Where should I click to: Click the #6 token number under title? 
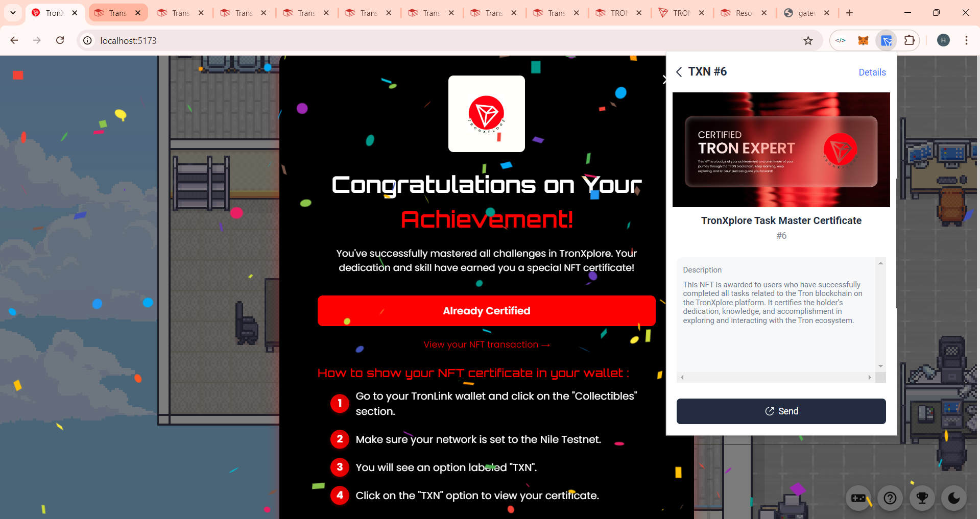pos(781,236)
